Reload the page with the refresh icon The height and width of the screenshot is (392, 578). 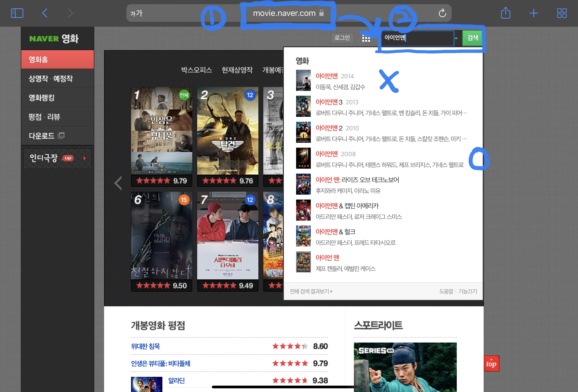(x=442, y=13)
